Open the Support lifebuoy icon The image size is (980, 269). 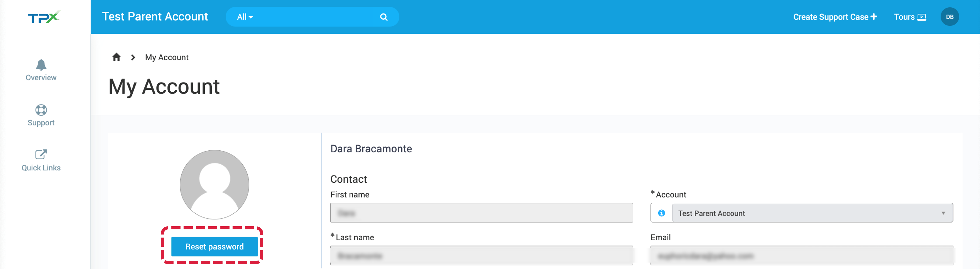pos(41,110)
